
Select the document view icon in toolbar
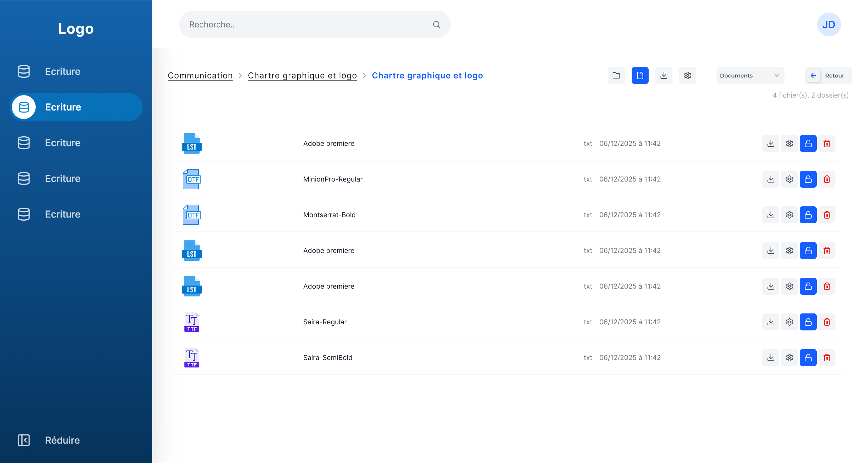(640, 75)
